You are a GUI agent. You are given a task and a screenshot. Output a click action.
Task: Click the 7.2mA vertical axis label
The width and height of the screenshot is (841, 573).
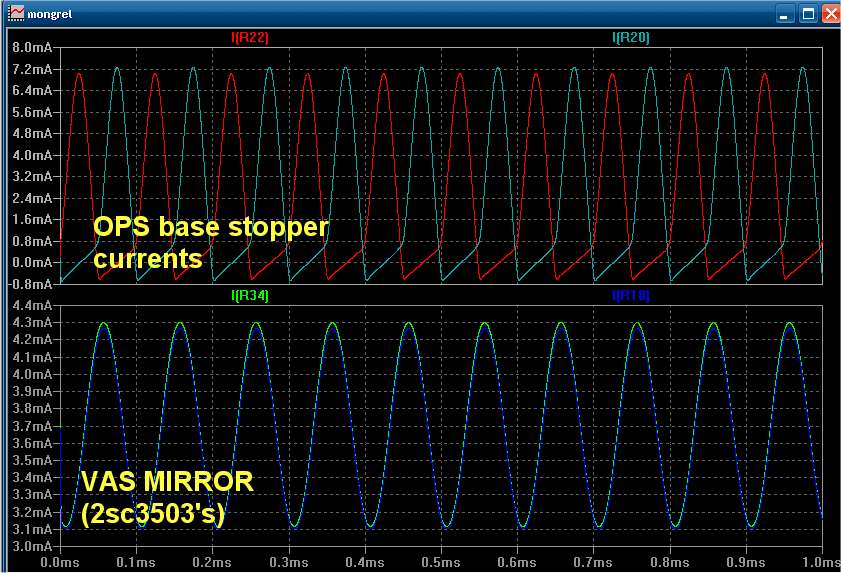pyautogui.click(x=32, y=69)
